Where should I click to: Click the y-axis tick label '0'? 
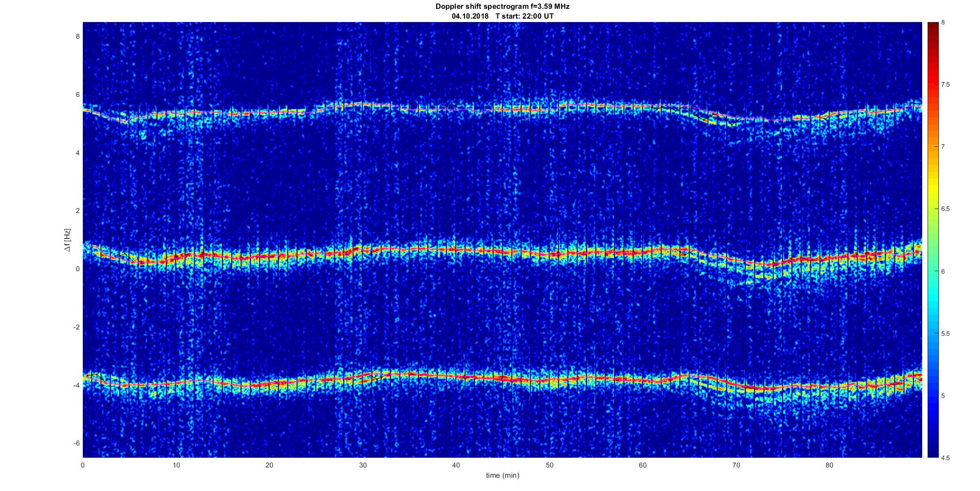[77, 269]
